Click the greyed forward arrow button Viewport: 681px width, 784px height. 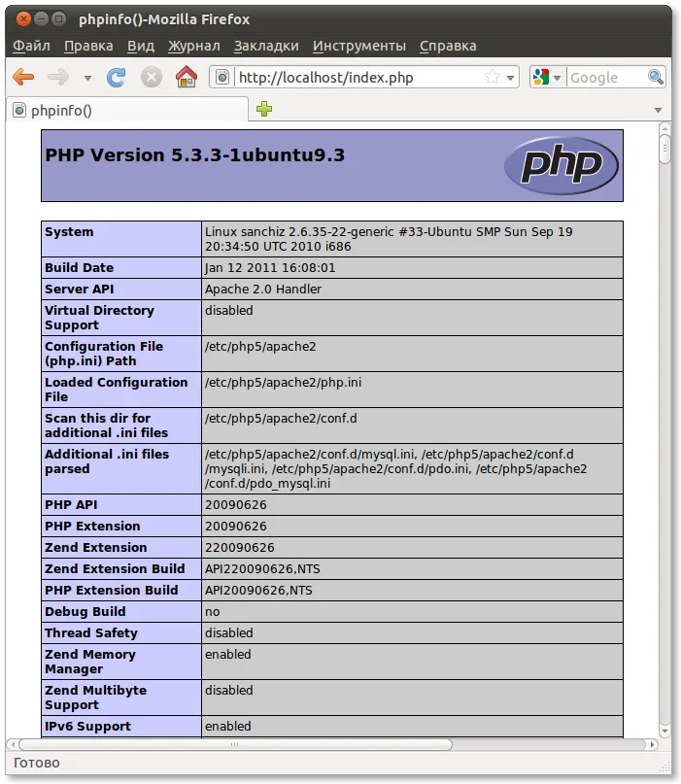click(x=58, y=77)
